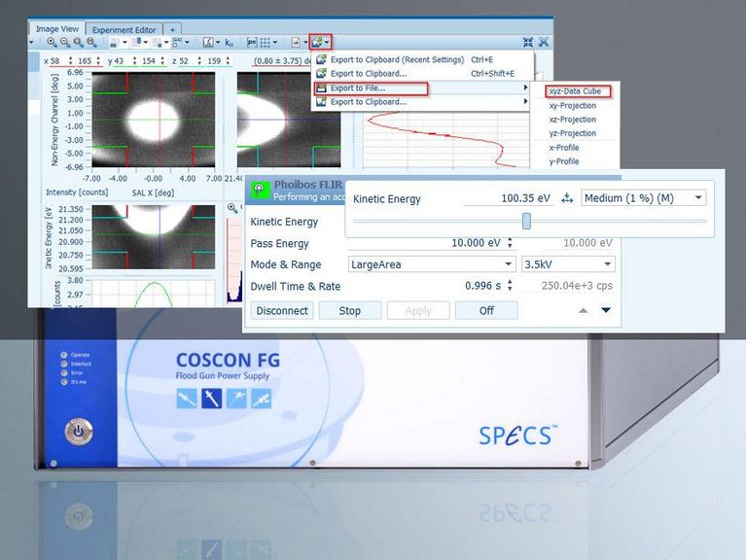This screenshot has height=560, width=746.
Task: Click the green Phoibos device status icon
Action: coord(260,191)
